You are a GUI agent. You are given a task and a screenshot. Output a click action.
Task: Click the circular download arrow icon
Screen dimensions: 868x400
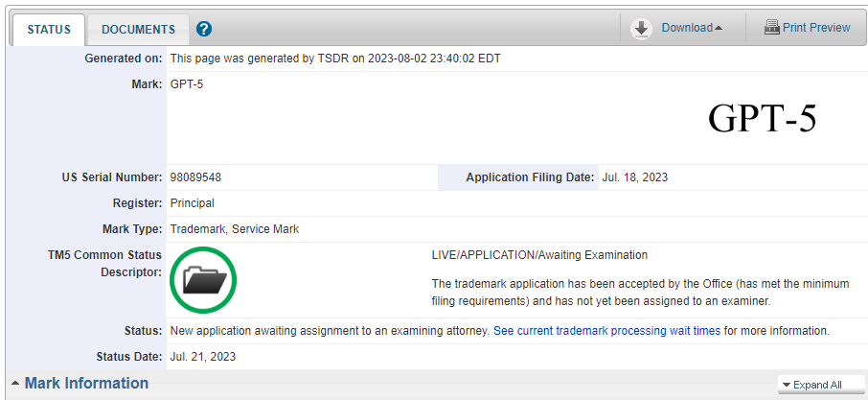coord(641,29)
